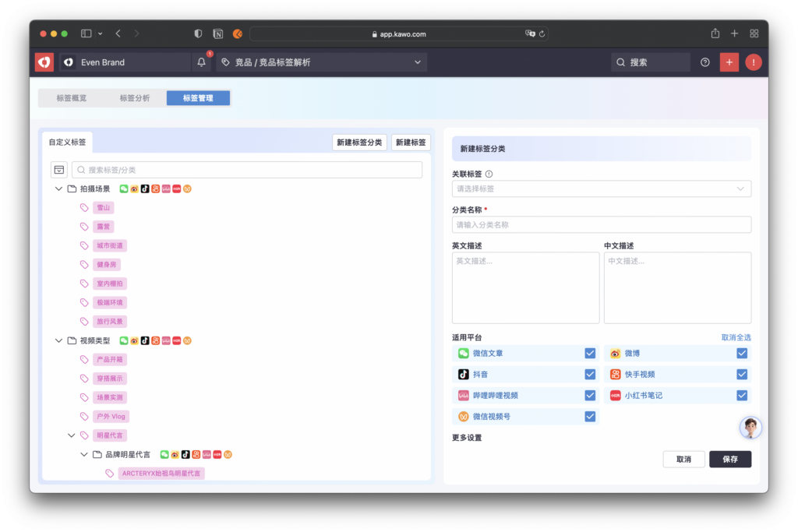Click Safari's share icon
798x532 pixels.
click(x=715, y=33)
